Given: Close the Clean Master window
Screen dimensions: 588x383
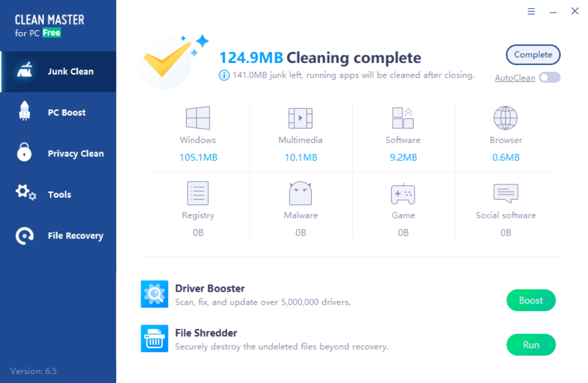Looking at the screenshot, I should coord(574,11).
